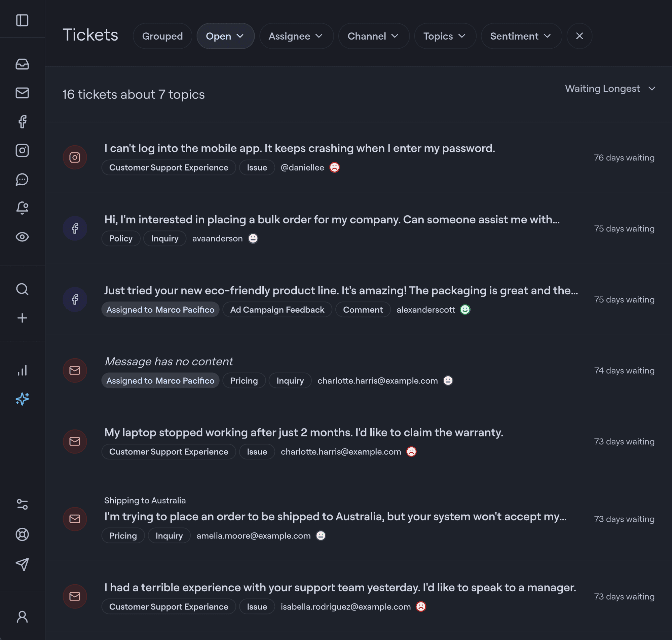Open the compose/new post icon in sidebar
The height and width of the screenshot is (640, 672).
(x=22, y=318)
